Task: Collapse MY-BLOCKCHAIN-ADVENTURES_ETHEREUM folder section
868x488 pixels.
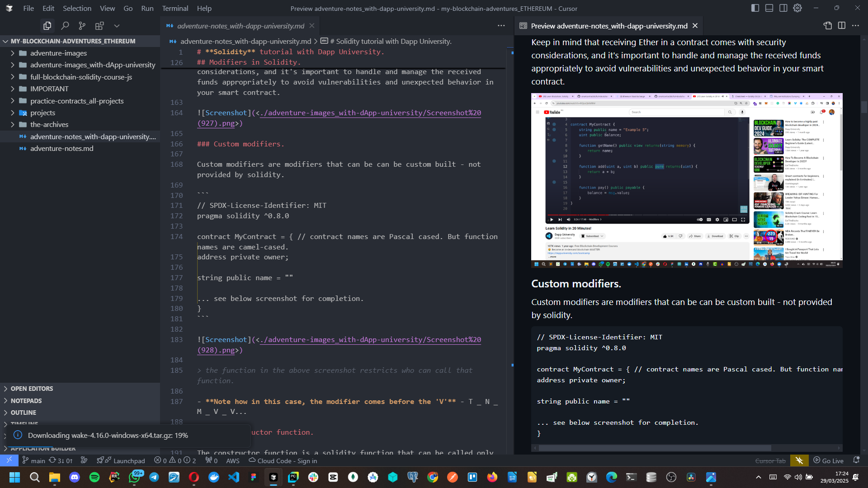Action: click(73, 41)
